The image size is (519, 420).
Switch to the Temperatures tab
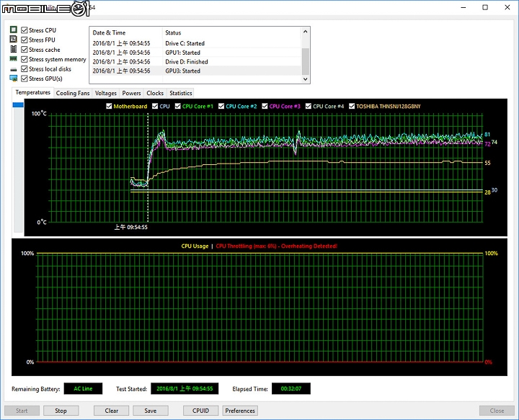click(32, 93)
